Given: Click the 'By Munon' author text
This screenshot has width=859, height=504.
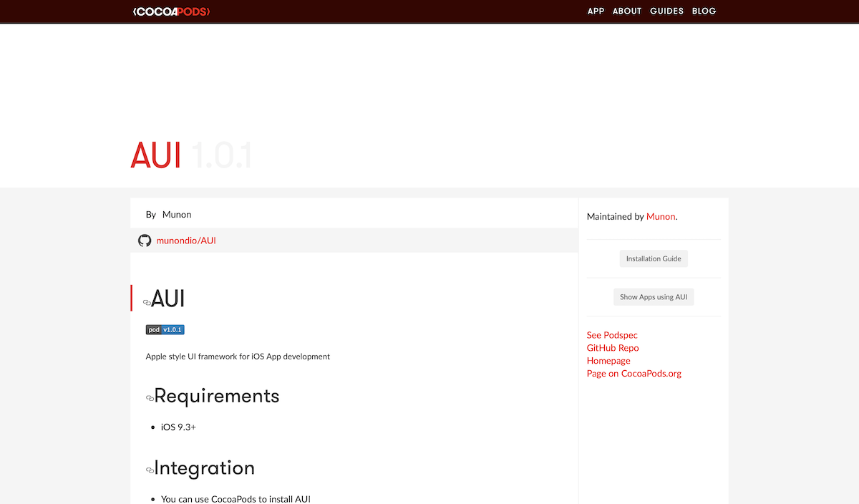Looking at the screenshot, I should [x=168, y=215].
